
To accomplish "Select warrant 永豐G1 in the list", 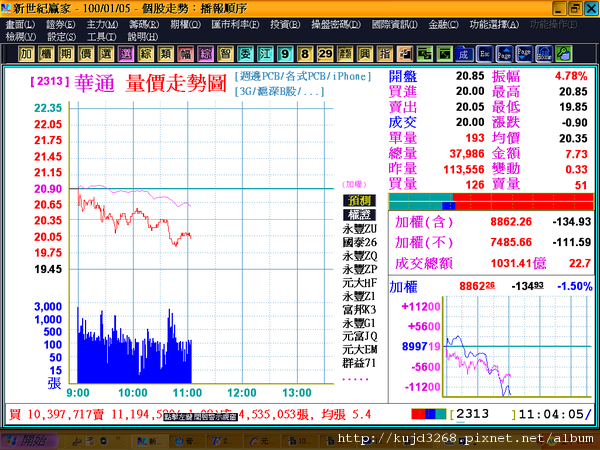I will click(x=359, y=323).
